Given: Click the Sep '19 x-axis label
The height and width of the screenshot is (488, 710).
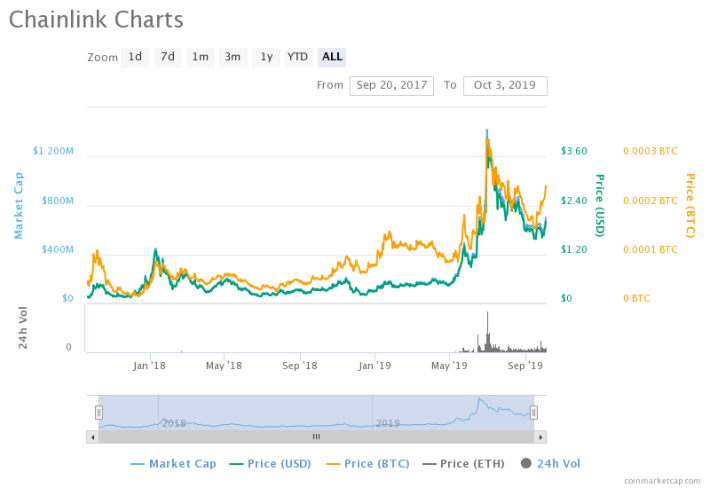Looking at the screenshot, I should pyautogui.click(x=525, y=365).
